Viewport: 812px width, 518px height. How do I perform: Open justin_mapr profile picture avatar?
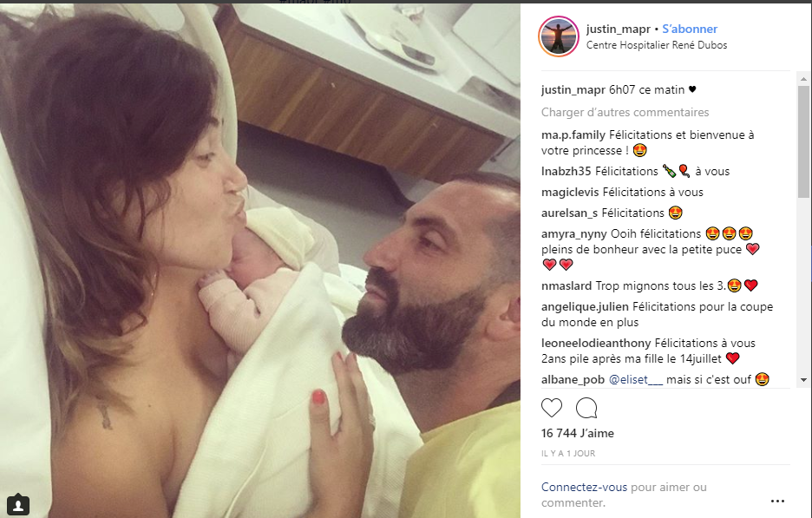pyautogui.click(x=559, y=36)
